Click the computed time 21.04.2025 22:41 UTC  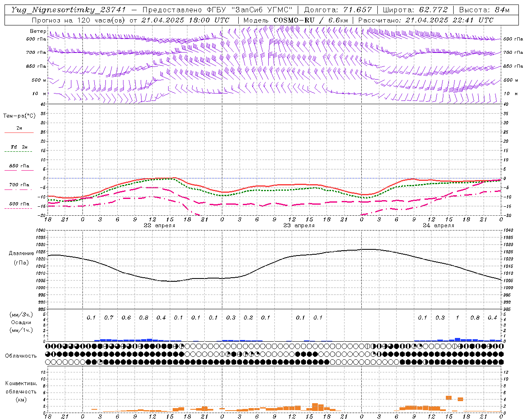[x=450, y=20]
